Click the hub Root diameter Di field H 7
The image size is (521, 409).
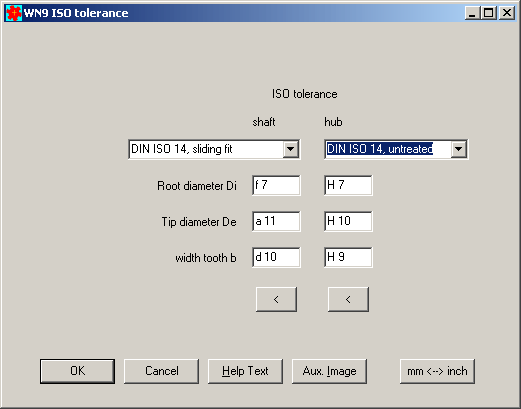(348, 185)
